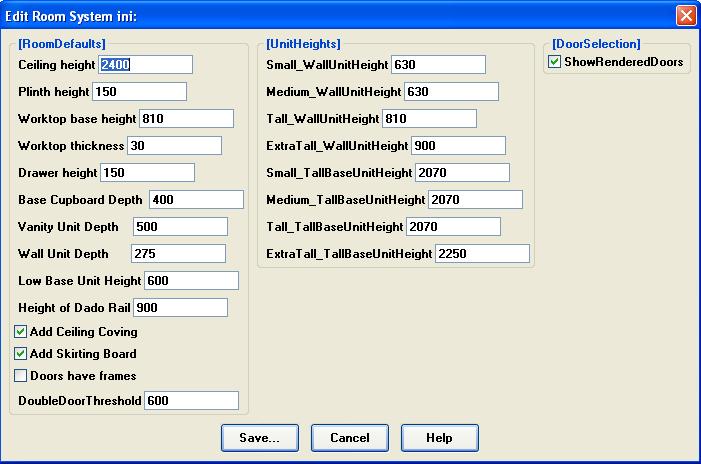Click the Worktop thickness text box
701x464 pixels.
pos(173,146)
